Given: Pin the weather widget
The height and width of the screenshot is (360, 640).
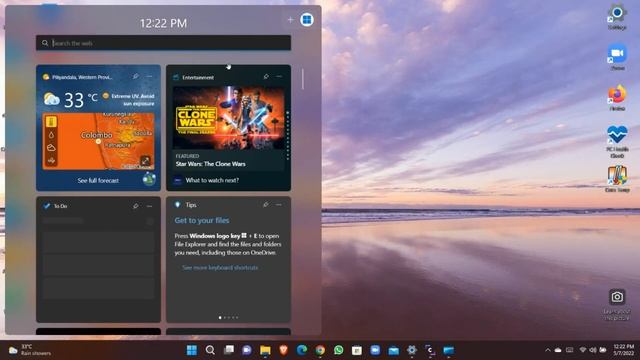Looking at the screenshot, I should click(135, 77).
